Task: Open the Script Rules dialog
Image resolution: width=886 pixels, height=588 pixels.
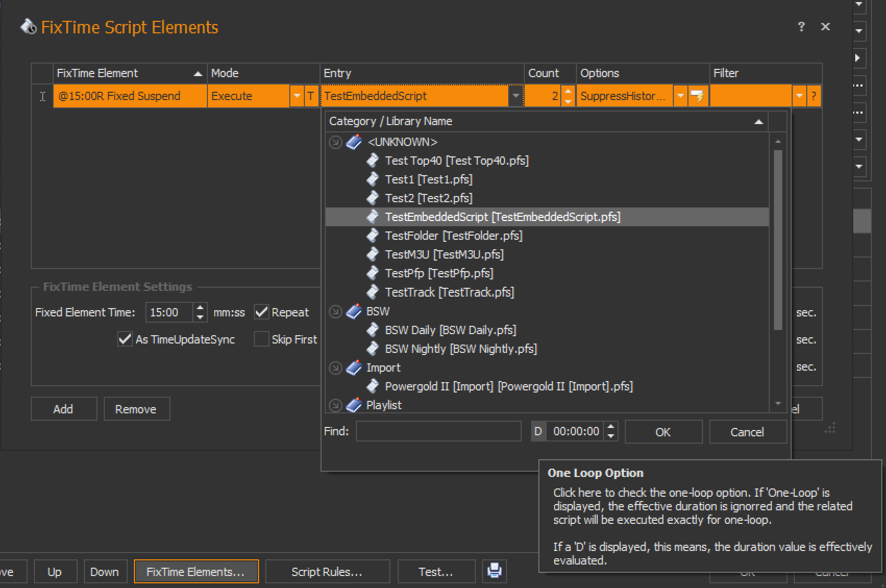Action: (x=327, y=572)
